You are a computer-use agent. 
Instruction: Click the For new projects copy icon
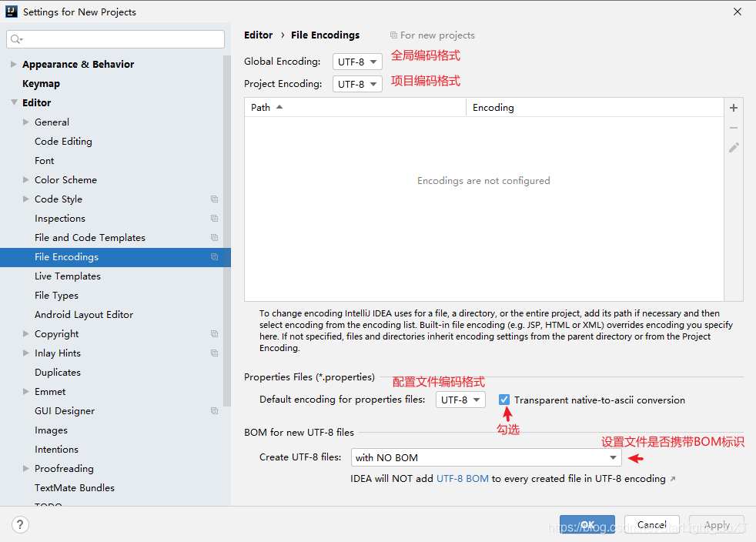(x=393, y=35)
